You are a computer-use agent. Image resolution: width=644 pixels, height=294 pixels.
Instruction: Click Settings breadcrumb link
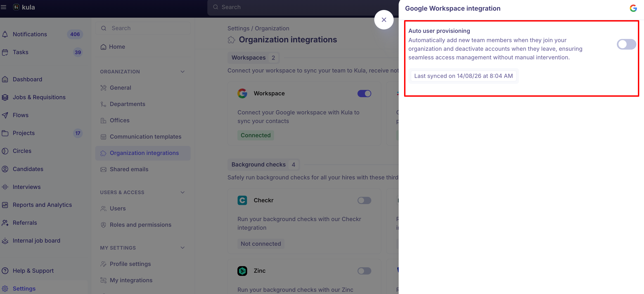pos(238,29)
